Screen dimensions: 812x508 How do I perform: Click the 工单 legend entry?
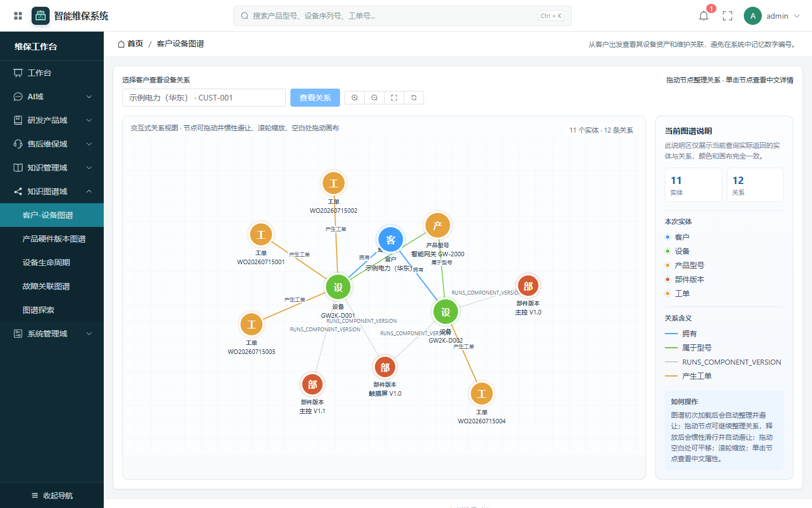pos(677,294)
